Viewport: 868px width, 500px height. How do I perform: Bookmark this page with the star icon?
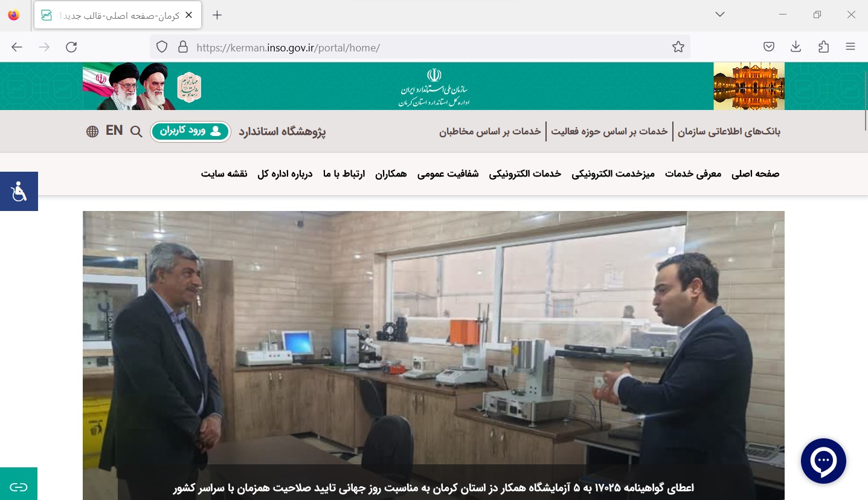(678, 47)
